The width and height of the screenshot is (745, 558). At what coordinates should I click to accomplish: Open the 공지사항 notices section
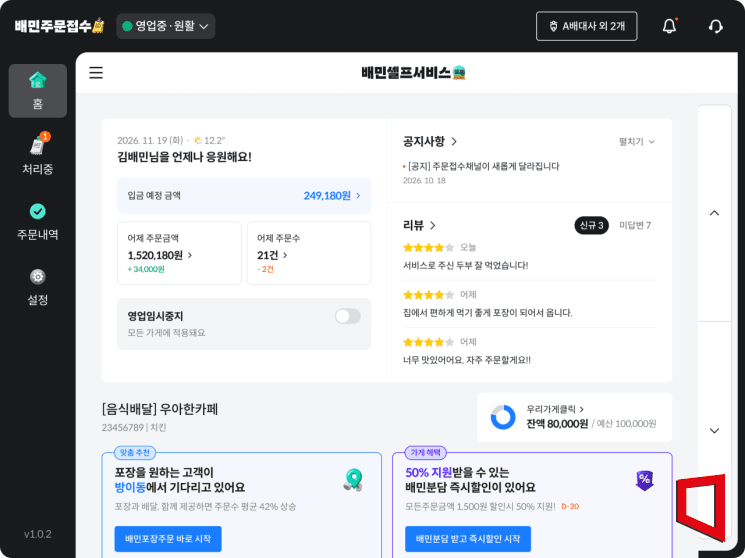click(x=430, y=141)
